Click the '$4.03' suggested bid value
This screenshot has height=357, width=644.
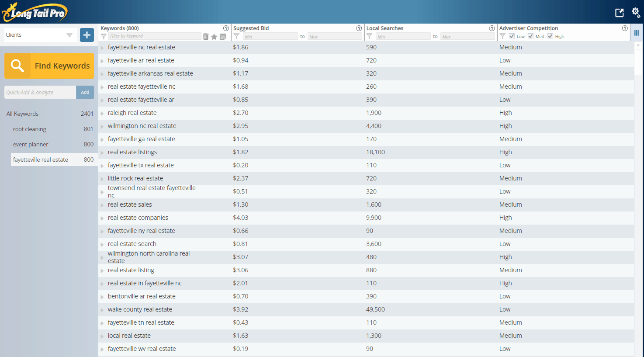pos(240,218)
